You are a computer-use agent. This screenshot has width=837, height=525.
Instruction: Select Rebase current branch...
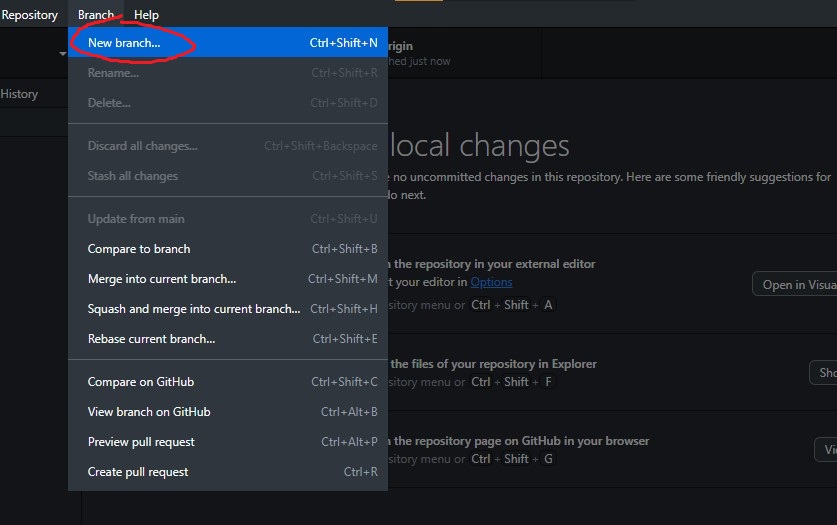click(228, 339)
